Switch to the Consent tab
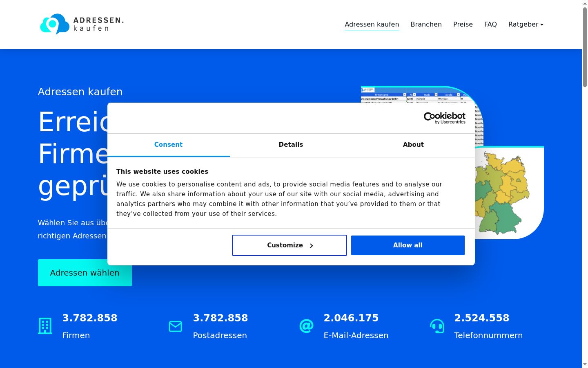 point(168,145)
